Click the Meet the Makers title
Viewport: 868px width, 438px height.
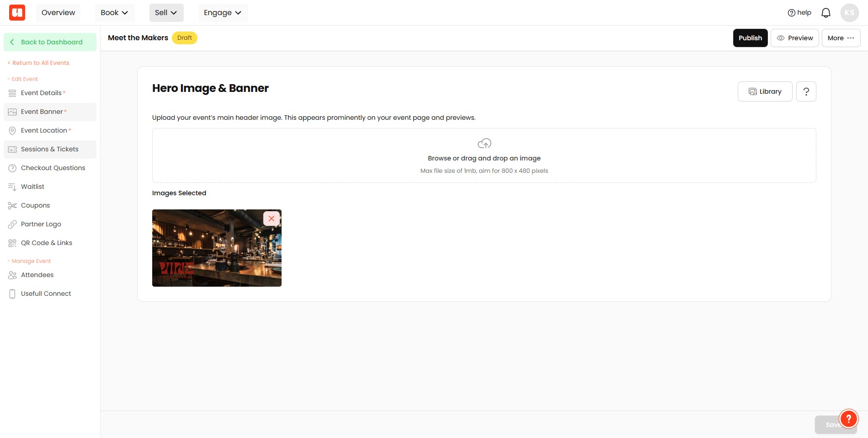click(x=138, y=38)
